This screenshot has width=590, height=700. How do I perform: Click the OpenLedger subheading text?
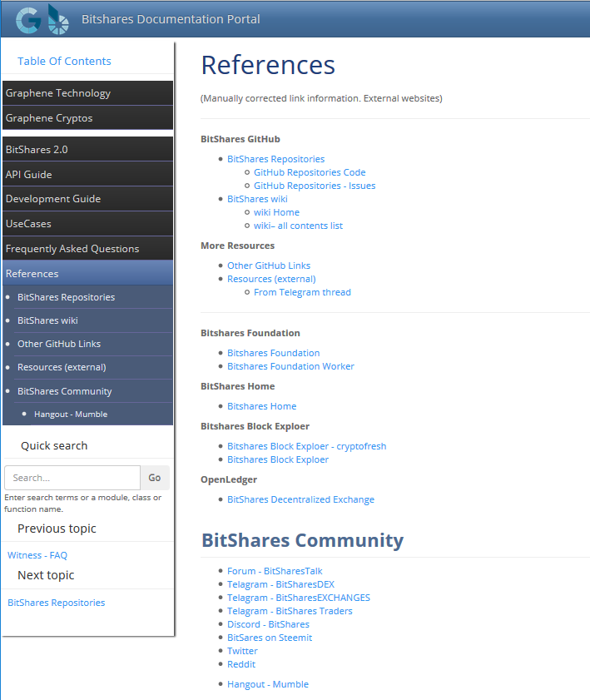point(229,480)
